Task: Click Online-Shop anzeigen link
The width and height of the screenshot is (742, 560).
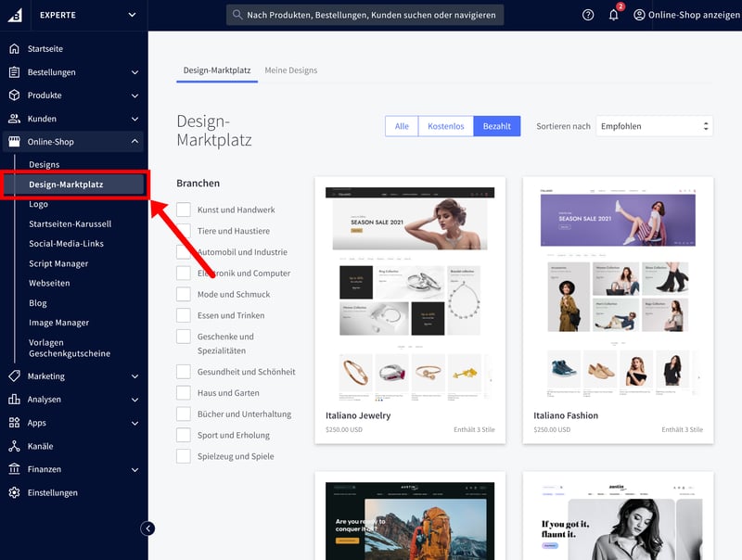Action: pyautogui.click(x=684, y=15)
